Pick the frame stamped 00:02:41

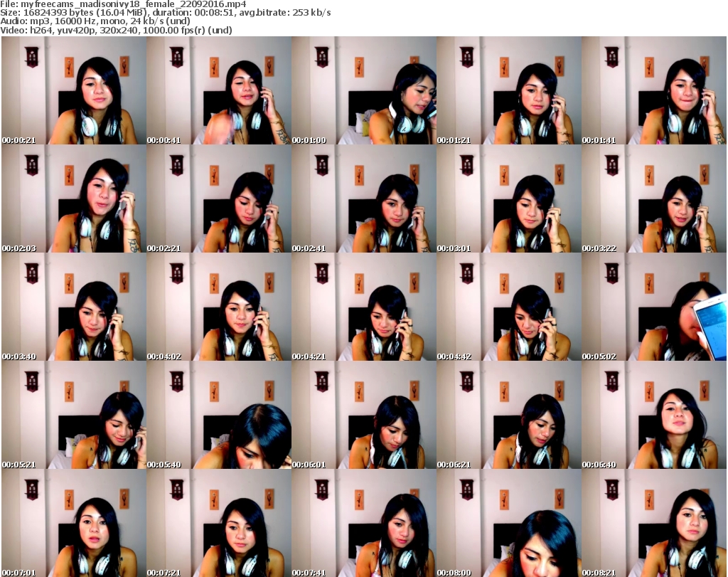(x=364, y=198)
